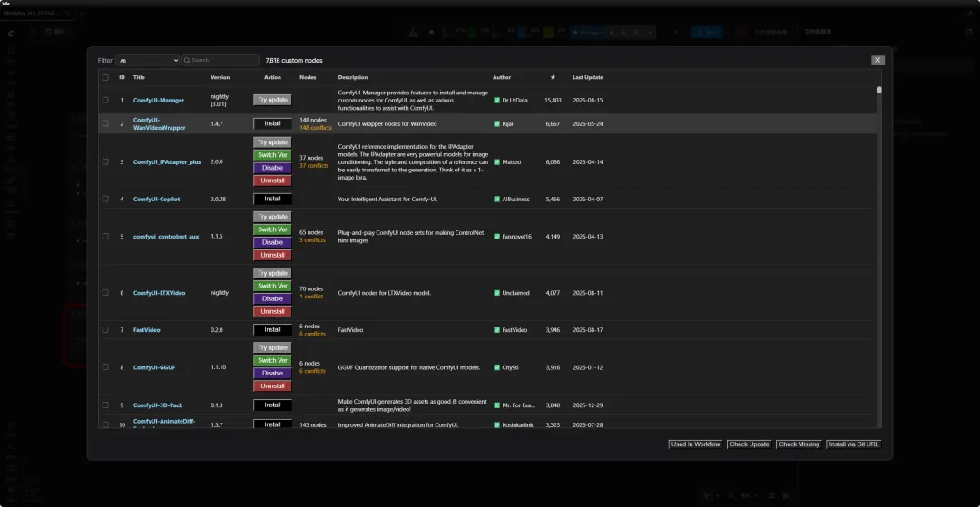The image size is (980, 507).
Task: Click Try update for ComfyUI-LTXVideo
Action: pos(272,274)
